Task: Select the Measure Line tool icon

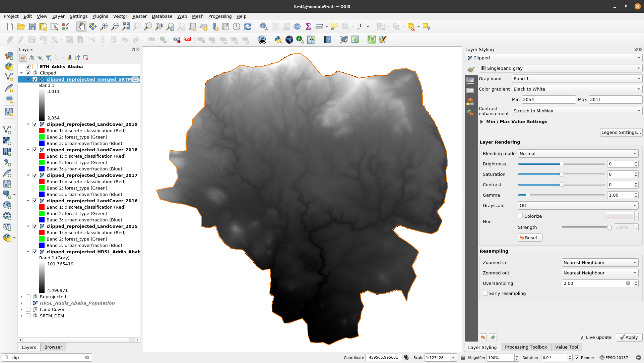Action: (x=319, y=27)
